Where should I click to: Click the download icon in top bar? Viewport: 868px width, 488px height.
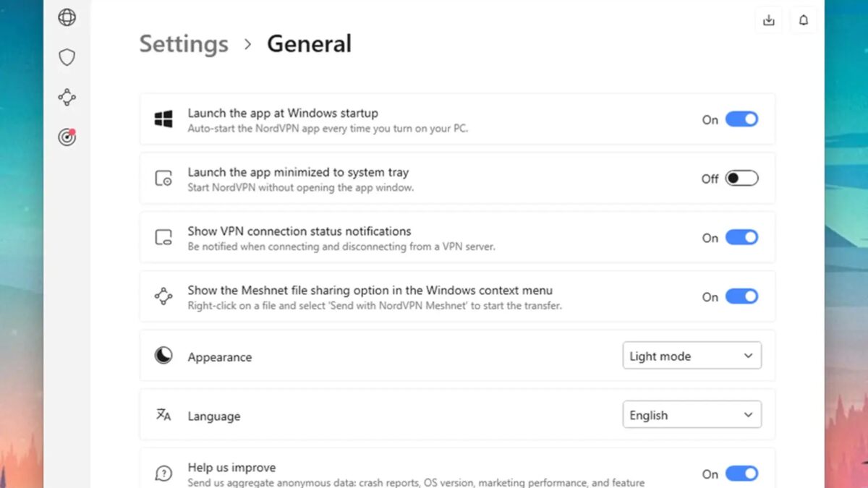(769, 20)
